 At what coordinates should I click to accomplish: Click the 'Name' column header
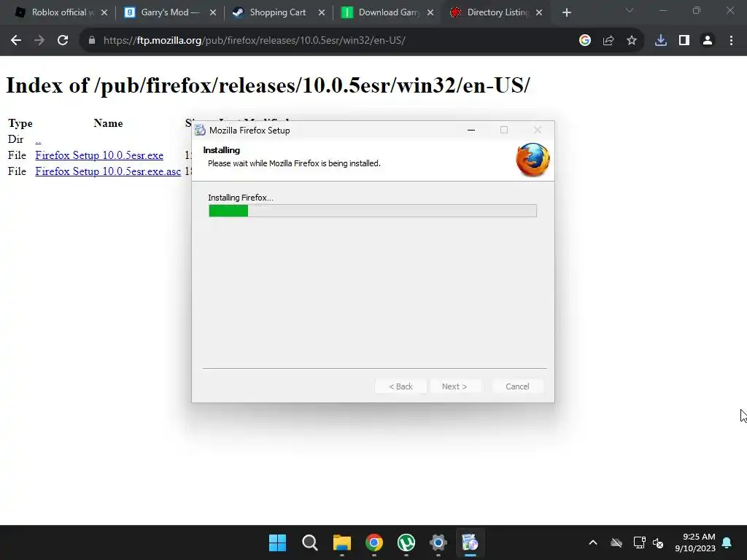(108, 123)
